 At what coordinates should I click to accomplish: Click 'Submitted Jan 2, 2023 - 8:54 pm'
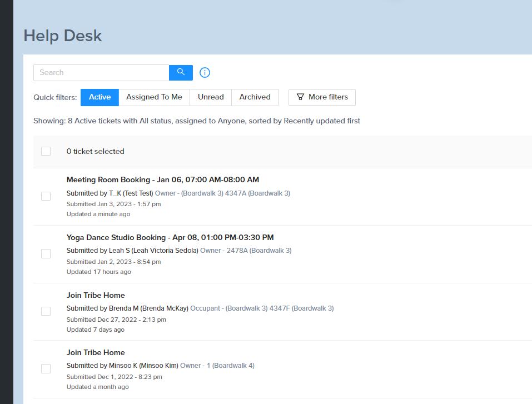113,262
